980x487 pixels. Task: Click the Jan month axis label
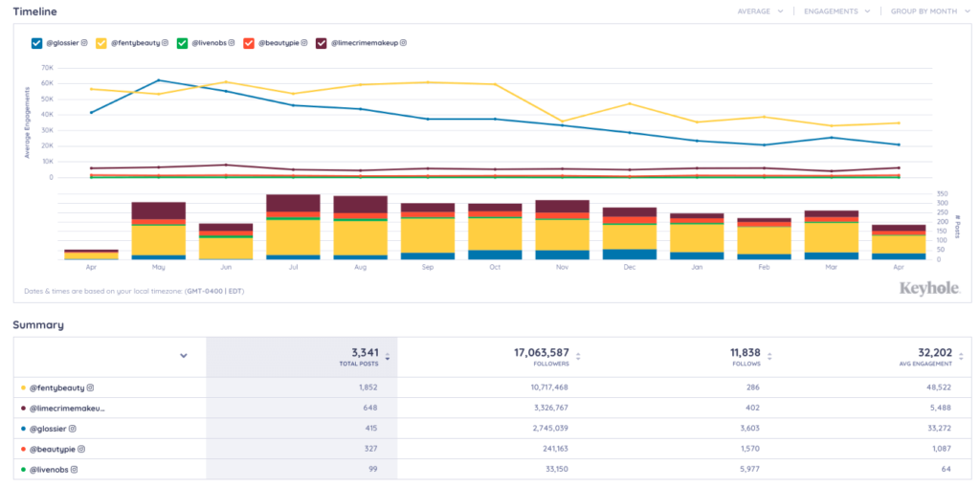697,267
